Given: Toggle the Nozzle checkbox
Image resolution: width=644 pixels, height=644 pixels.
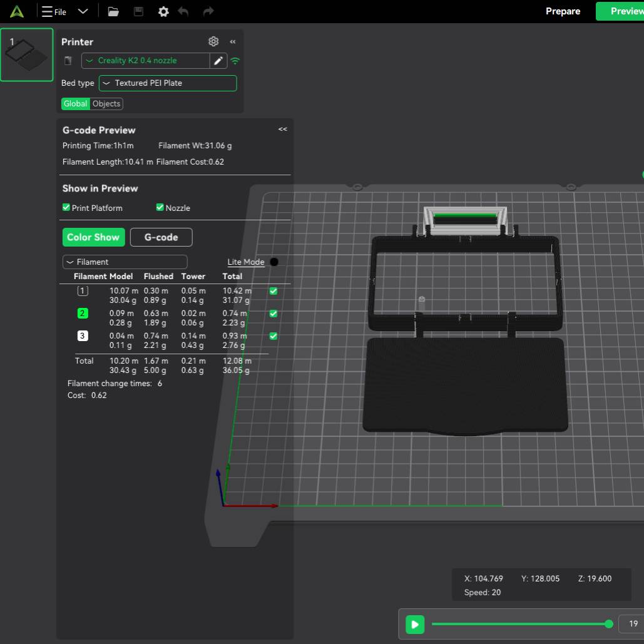Looking at the screenshot, I should tap(160, 207).
